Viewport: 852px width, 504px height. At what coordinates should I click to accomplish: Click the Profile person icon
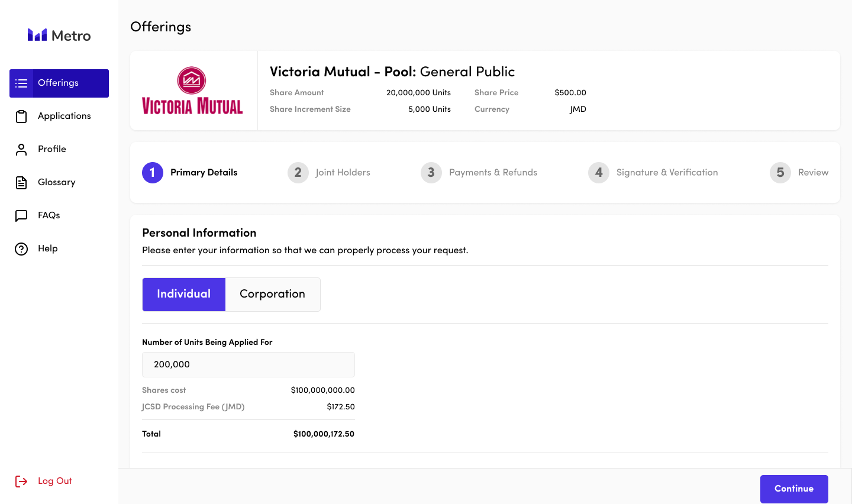[21, 150]
